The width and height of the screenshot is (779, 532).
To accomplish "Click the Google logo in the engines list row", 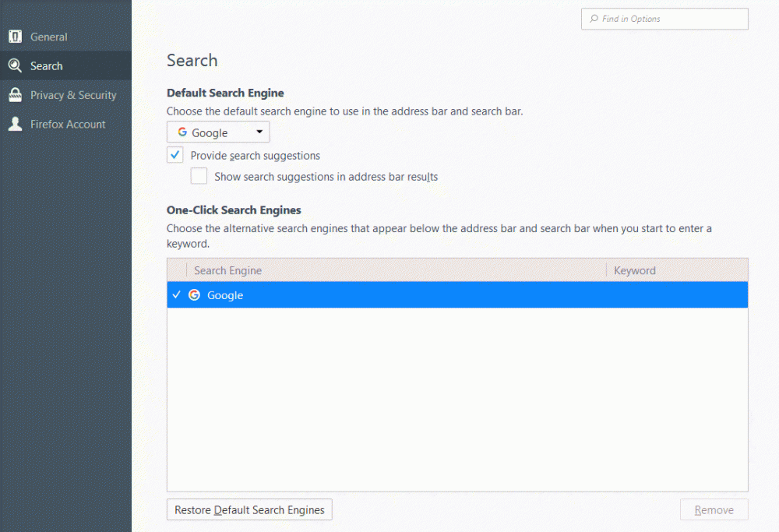I will pyautogui.click(x=195, y=295).
